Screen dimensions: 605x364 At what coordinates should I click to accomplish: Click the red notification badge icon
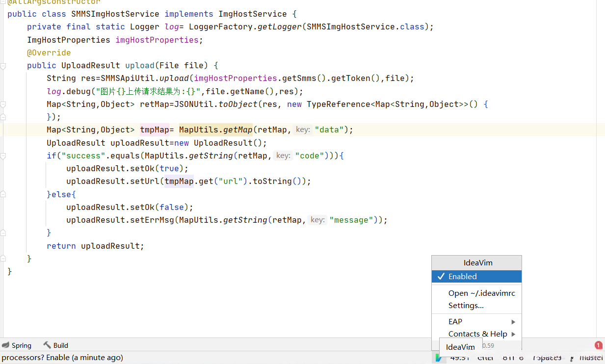coord(598,345)
